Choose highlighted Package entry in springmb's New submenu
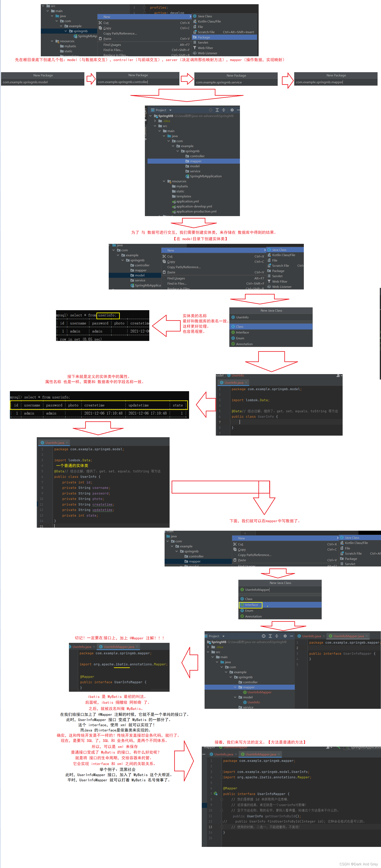The image size is (381, 868). [x=224, y=37]
